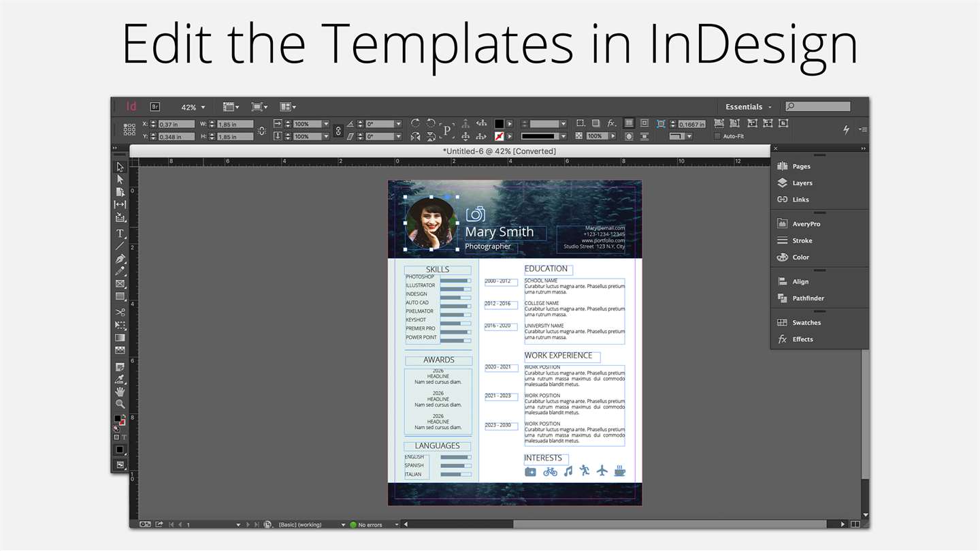Image resolution: width=980 pixels, height=551 pixels.
Task: Click the fill color black swatch in control bar
Action: (499, 123)
